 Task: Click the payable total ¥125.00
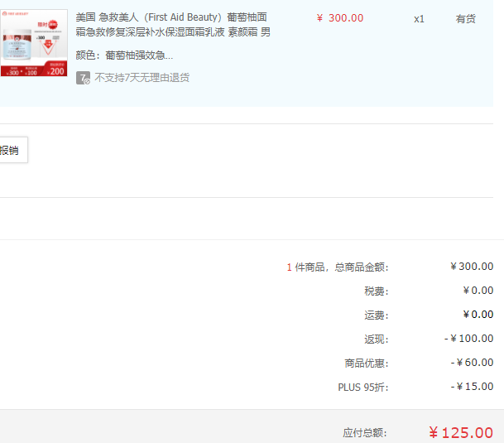461,433
